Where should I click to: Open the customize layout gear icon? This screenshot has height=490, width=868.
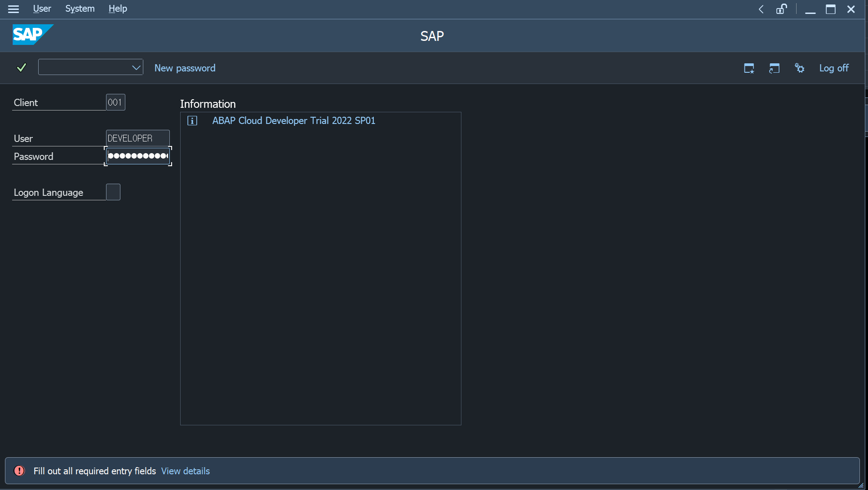pos(800,68)
